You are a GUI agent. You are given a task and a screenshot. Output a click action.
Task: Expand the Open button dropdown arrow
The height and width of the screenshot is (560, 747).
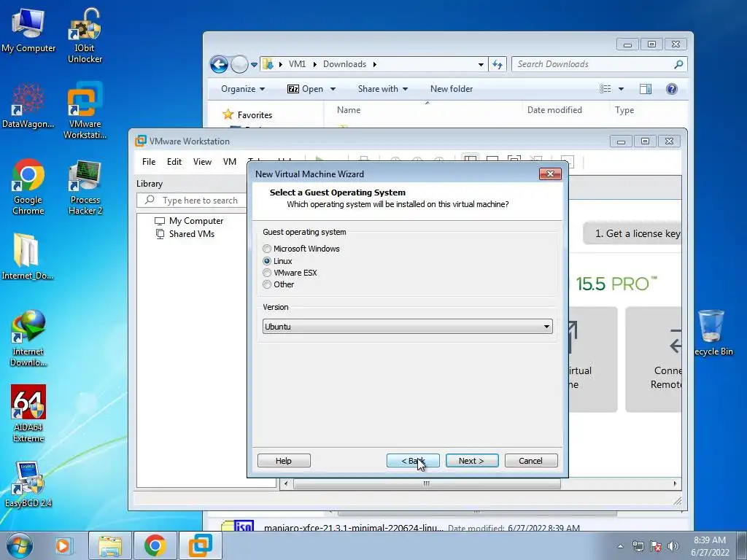(333, 89)
